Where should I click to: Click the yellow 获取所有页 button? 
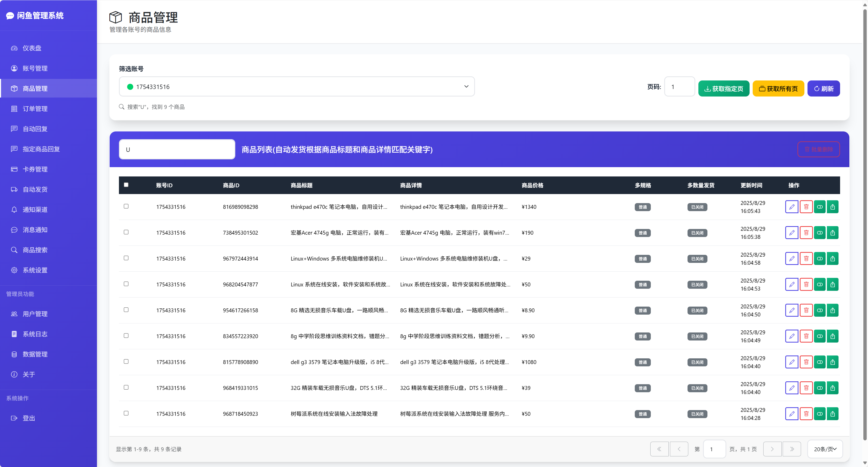pyautogui.click(x=778, y=88)
